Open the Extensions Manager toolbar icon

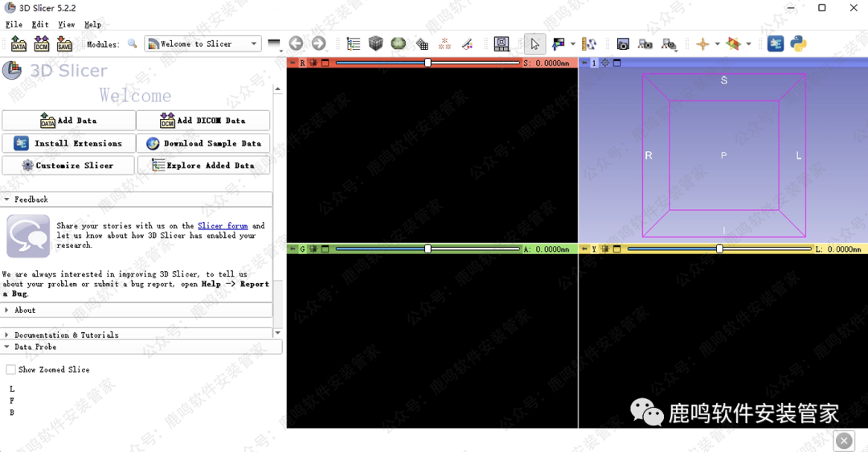click(776, 44)
